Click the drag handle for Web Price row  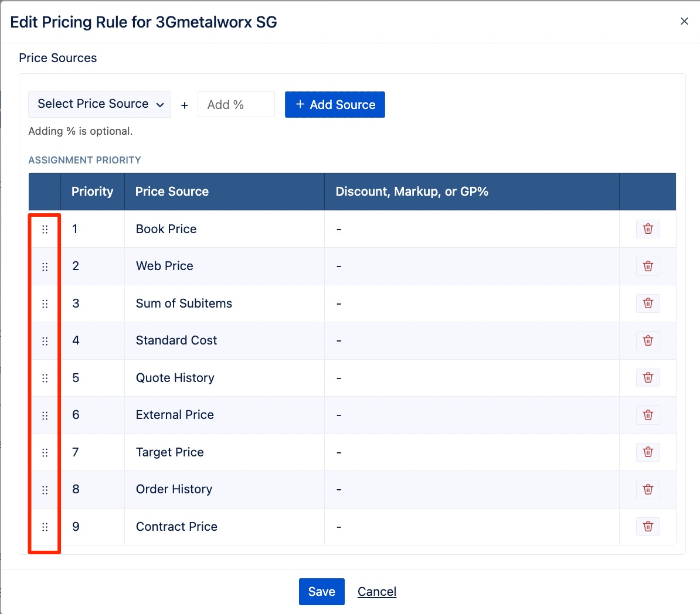[45, 267]
